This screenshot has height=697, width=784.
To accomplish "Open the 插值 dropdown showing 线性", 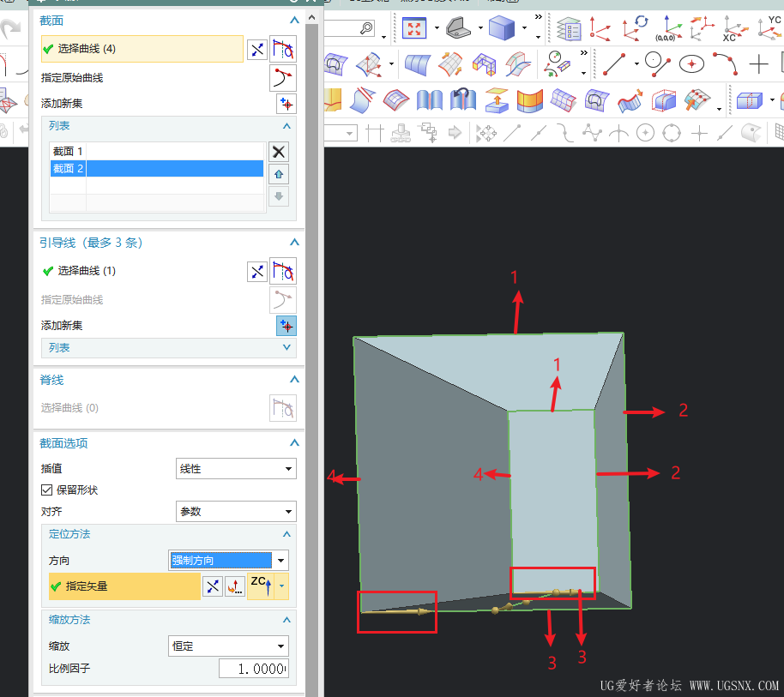I will coord(236,469).
